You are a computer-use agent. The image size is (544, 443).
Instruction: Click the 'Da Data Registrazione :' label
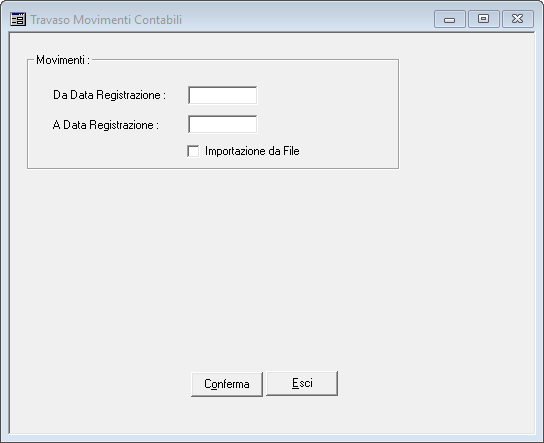(x=109, y=95)
